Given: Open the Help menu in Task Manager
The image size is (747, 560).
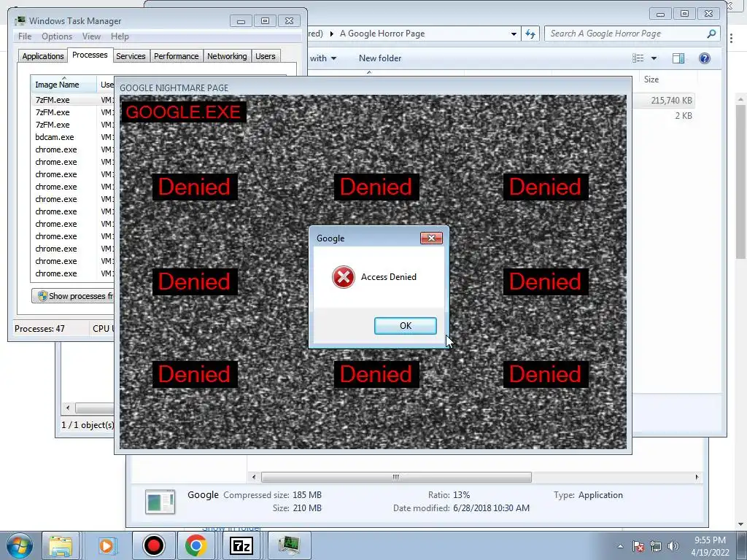Looking at the screenshot, I should tap(120, 36).
